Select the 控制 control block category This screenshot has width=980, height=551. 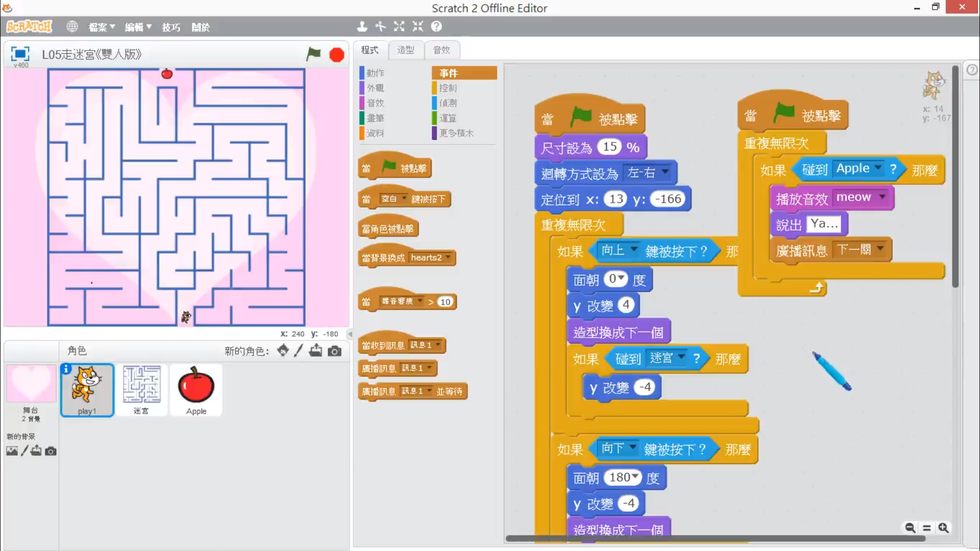tap(448, 88)
